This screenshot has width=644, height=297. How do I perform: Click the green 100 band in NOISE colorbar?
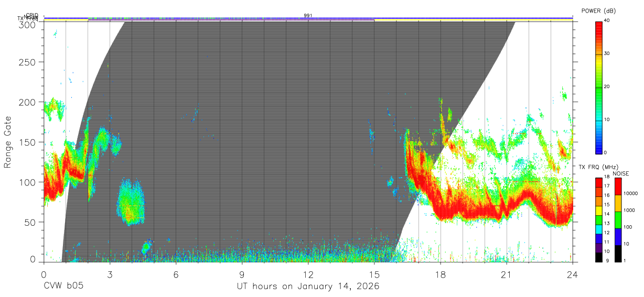pos(618,220)
